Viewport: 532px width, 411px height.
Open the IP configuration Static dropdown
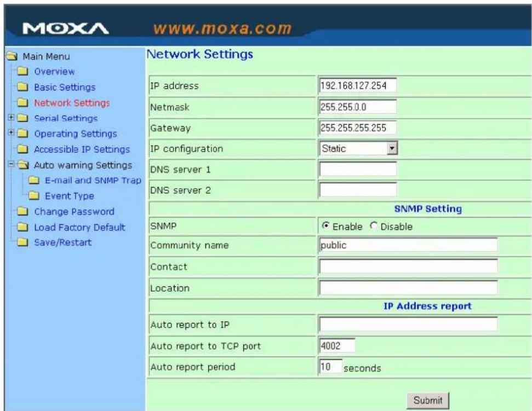pyautogui.click(x=358, y=148)
